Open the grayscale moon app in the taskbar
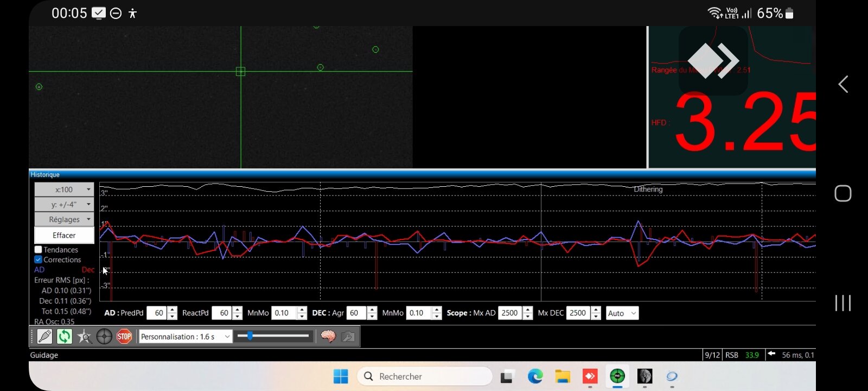 [x=644, y=376]
